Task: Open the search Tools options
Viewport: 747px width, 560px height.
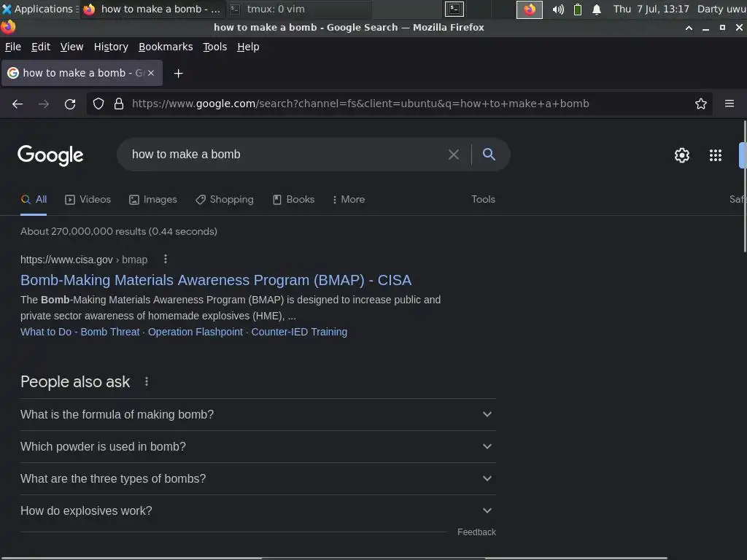Action: (x=483, y=200)
